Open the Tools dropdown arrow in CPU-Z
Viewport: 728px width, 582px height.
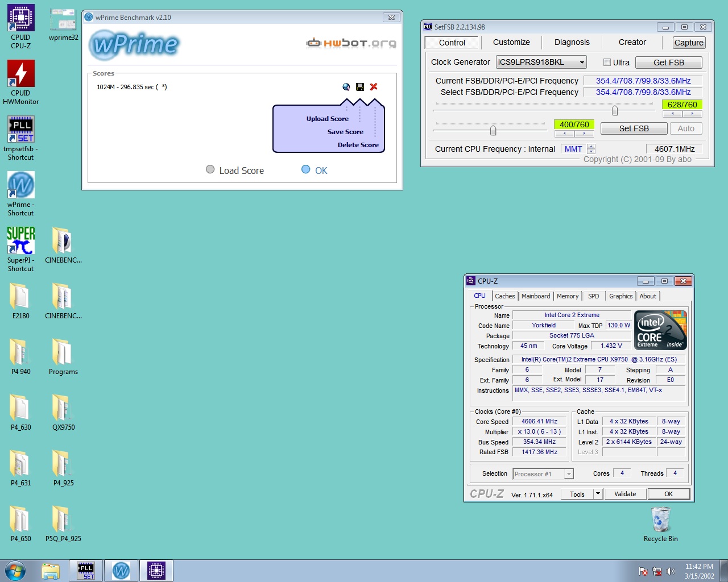[598, 494]
